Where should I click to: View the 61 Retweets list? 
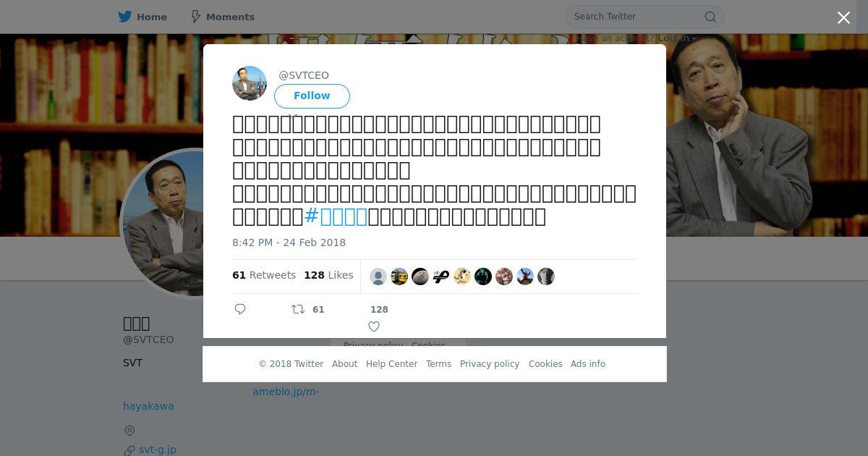pos(264,275)
